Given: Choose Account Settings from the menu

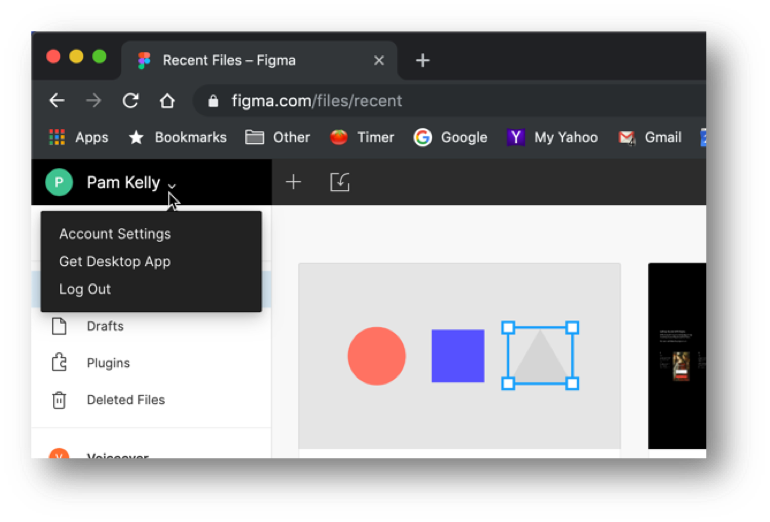Looking at the screenshot, I should pyautogui.click(x=115, y=234).
